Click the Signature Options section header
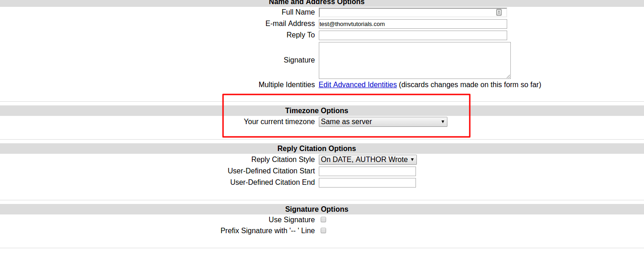The height and width of the screenshot is (261, 644). click(x=317, y=209)
